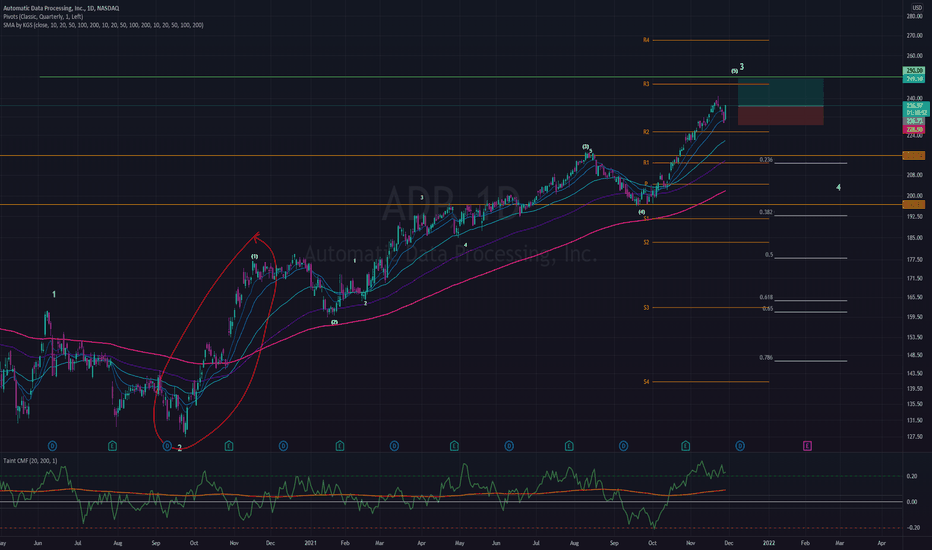Click the rightmost D dividend marker near Dec 2021
Viewport: 932px width, 550px height.
(x=740, y=445)
